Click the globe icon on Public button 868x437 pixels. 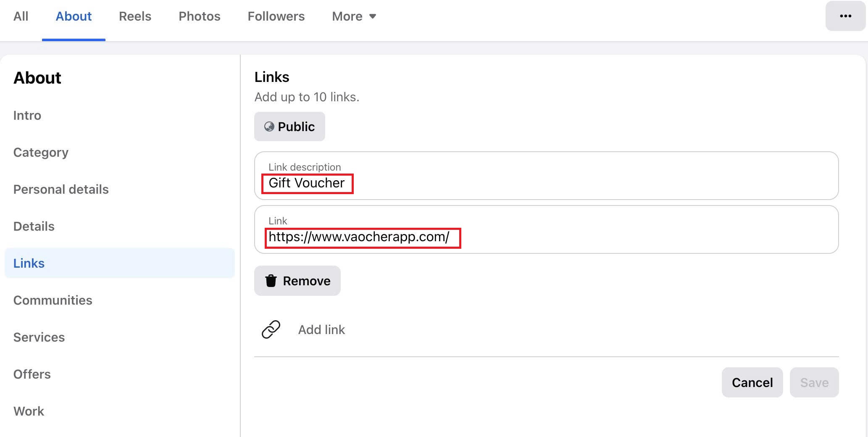tap(269, 126)
